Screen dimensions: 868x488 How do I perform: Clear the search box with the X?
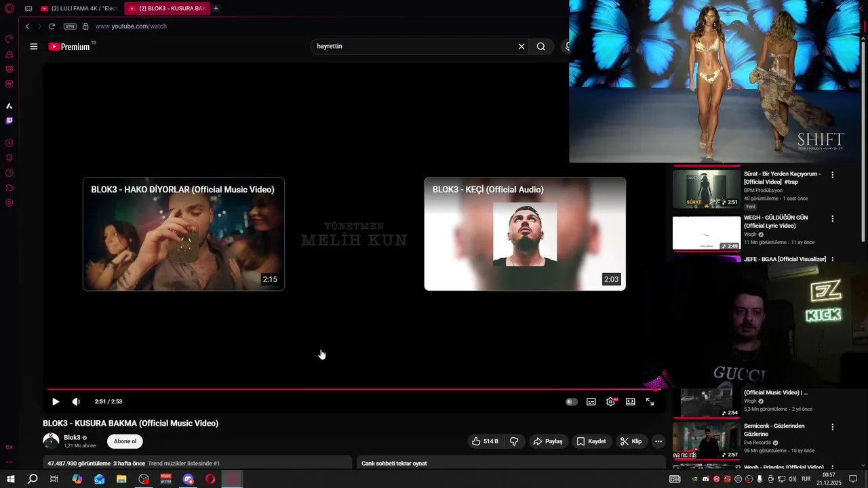(521, 47)
